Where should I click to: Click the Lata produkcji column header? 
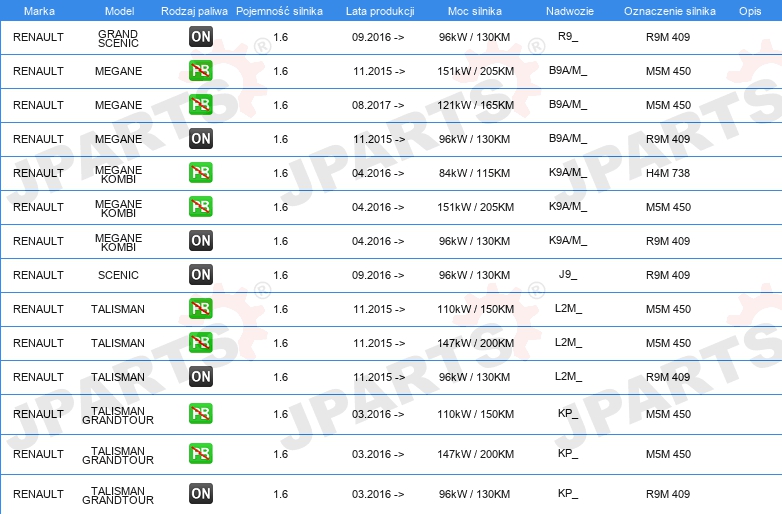point(380,11)
